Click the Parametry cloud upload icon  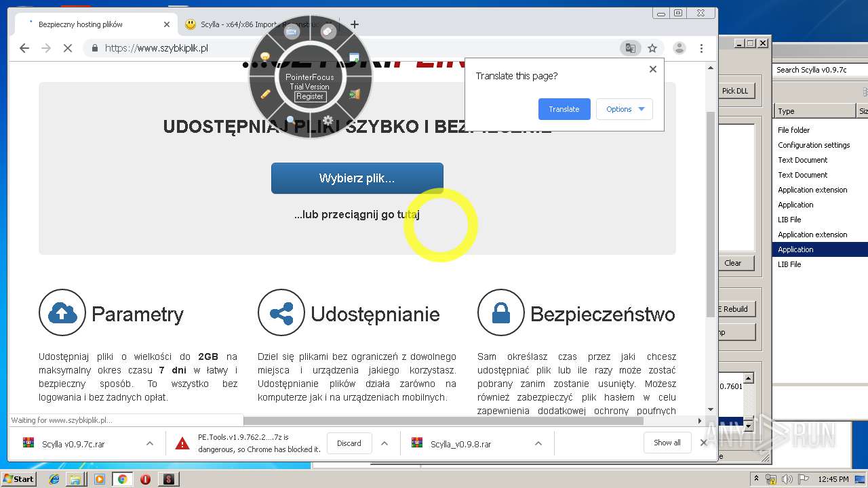(62, 312)
